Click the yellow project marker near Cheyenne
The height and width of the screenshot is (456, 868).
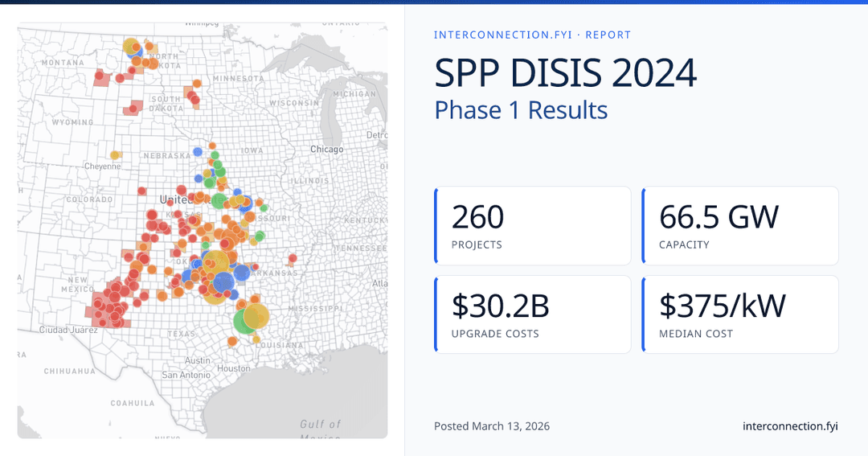click(114, 155)
